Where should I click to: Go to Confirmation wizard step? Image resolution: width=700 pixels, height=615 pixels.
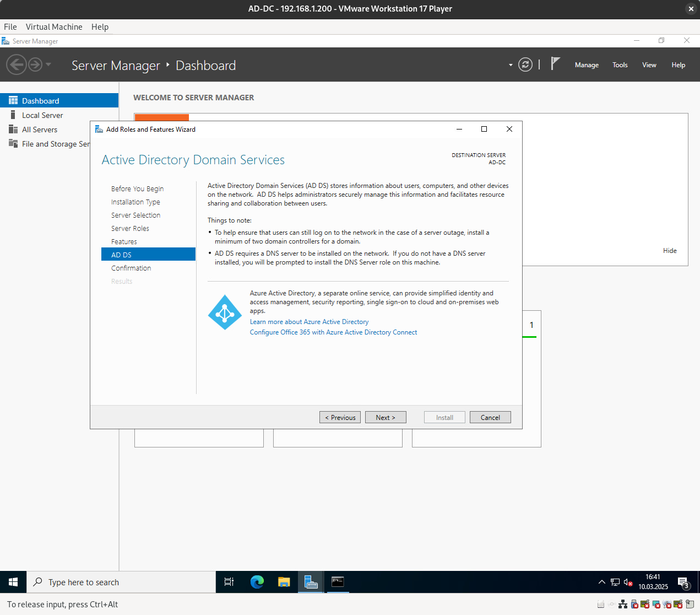131,268
